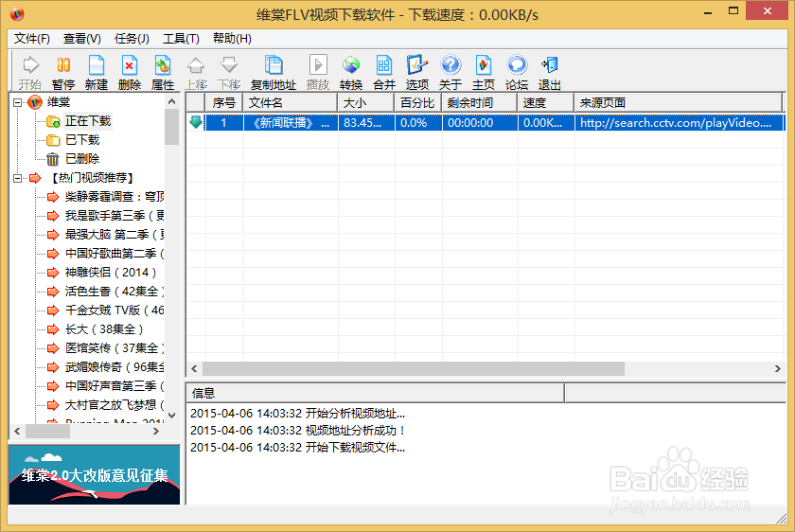This screenshot has width=795, height=532.
Task: Click download list horizontal scroll-right arrow
Action: (x=777, y=368)
